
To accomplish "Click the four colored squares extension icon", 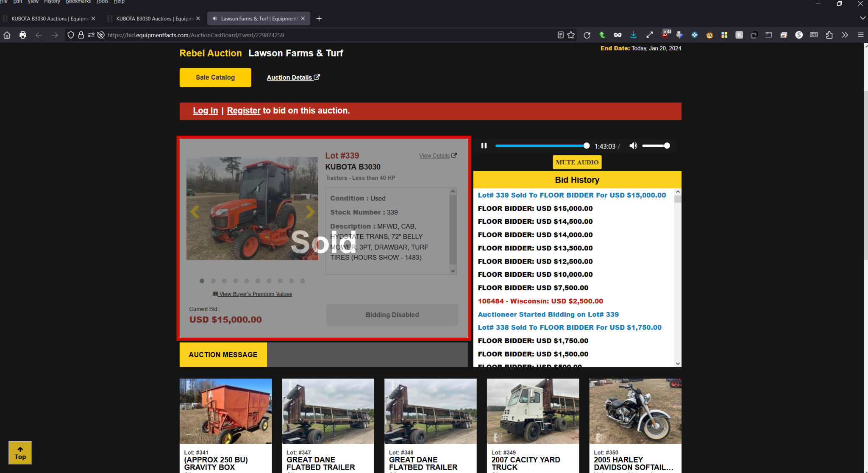I will coord(724,35).
